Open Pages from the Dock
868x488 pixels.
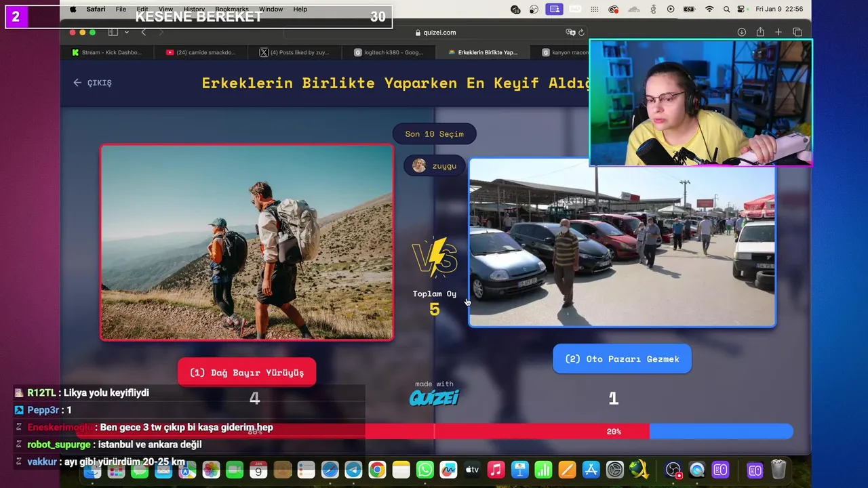[567, 470]
